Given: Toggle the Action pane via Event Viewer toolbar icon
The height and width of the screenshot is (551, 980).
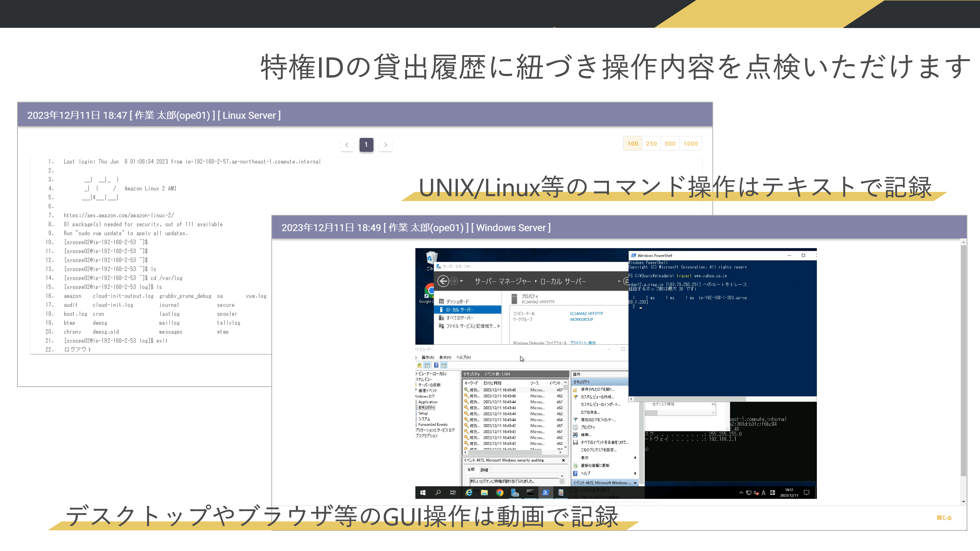Looking at the screenshot, I should pyautogui.click(x=444, y=365).
